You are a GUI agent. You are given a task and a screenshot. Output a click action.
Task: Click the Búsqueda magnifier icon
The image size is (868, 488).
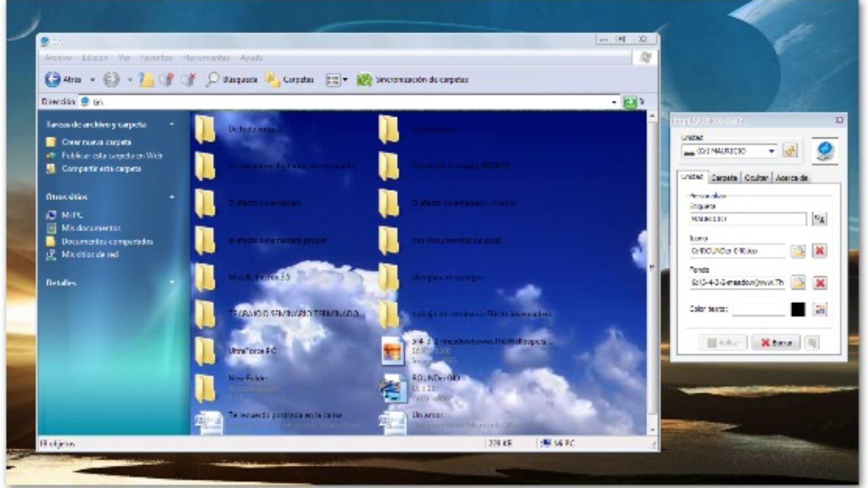pyautogui.click(x=212, y=79)
